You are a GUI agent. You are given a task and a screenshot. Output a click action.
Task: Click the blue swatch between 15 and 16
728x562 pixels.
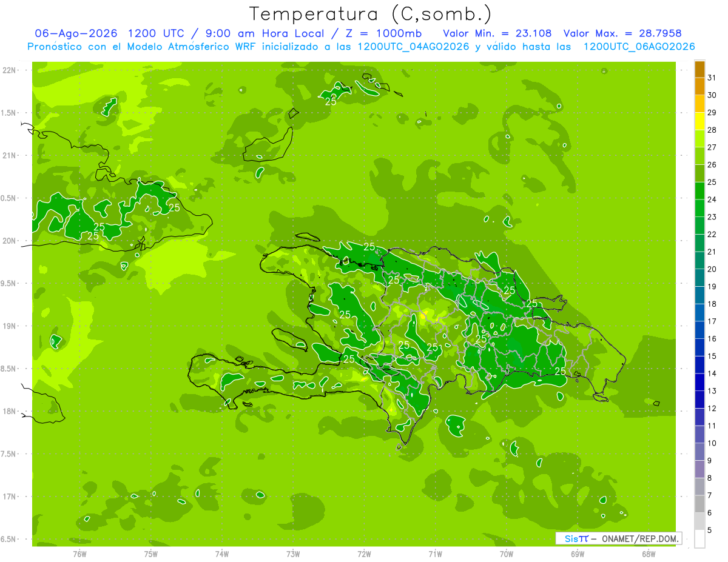pos(699,347)
